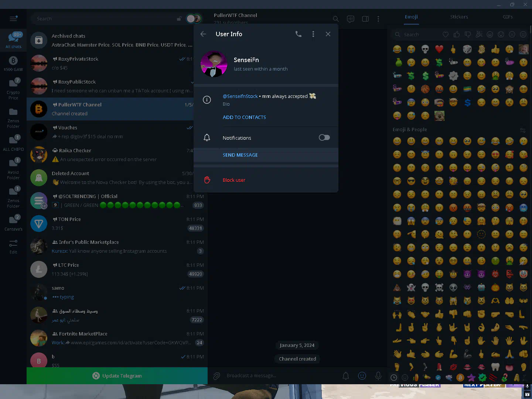
Task: Jump to the candy cane emoji pack
Action: [x=505, y=378]
